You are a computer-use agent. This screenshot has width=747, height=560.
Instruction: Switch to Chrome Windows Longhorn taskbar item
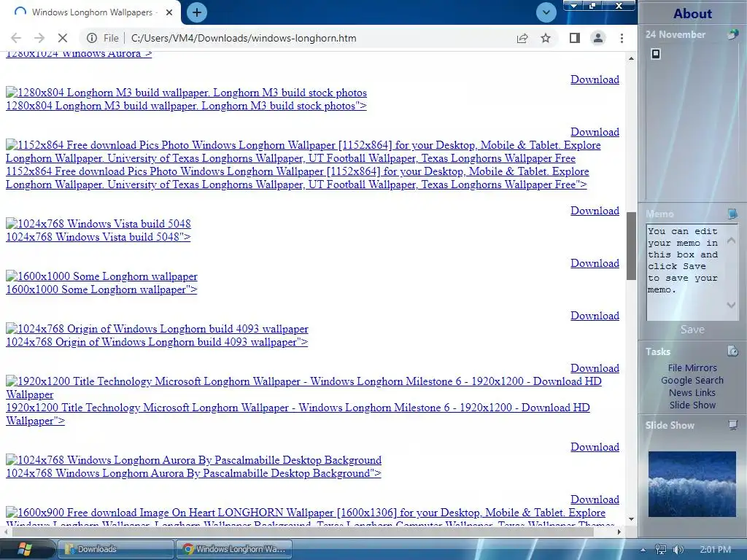point(234,549)
